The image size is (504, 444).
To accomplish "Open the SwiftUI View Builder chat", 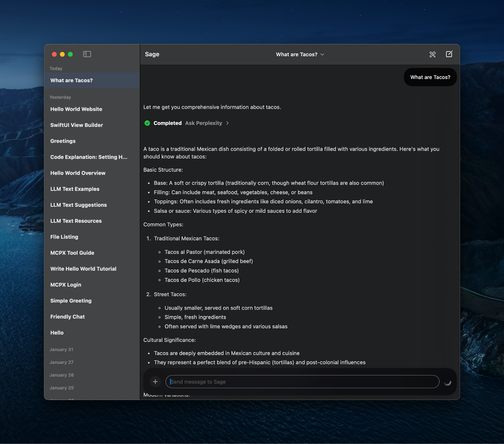I will pyautogui.click(x=92, y=125).
